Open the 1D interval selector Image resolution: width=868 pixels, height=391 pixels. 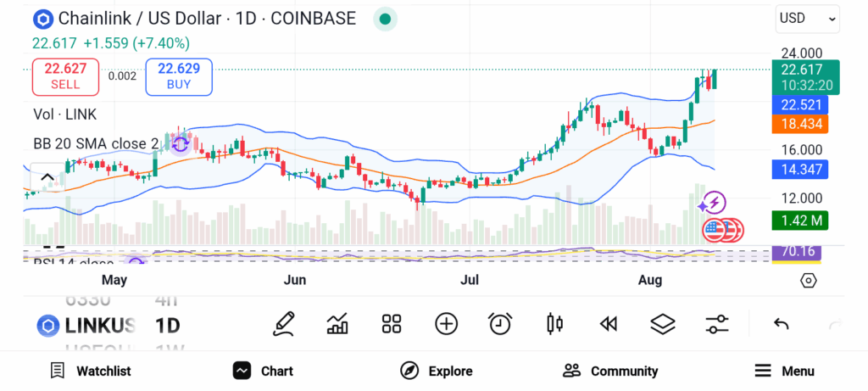tap(167, 325)
